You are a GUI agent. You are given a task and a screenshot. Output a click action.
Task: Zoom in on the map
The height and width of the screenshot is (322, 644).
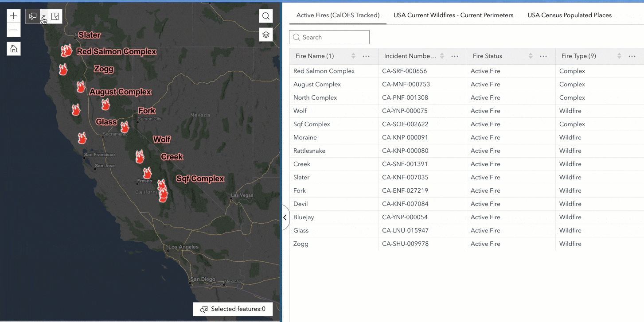pyautogui.click(x=14, y=16)
